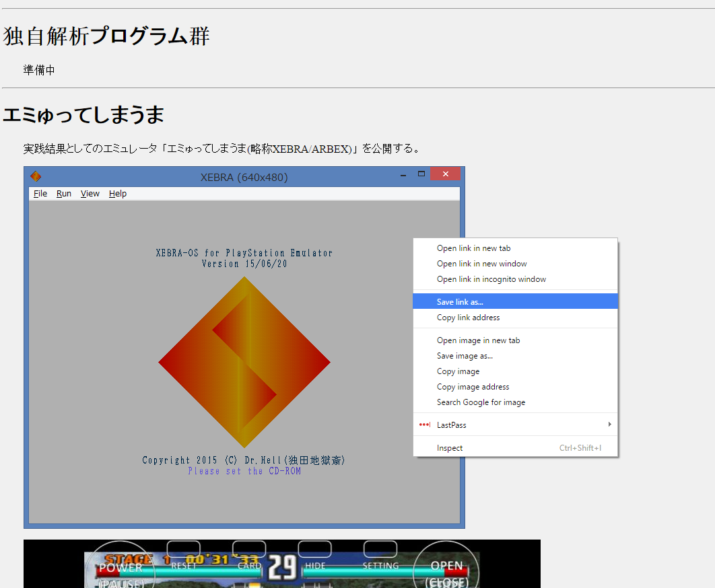Click the "Please set the CD-ROM" text
Viewport: 715px width, 588px height.
coord(244,471)
